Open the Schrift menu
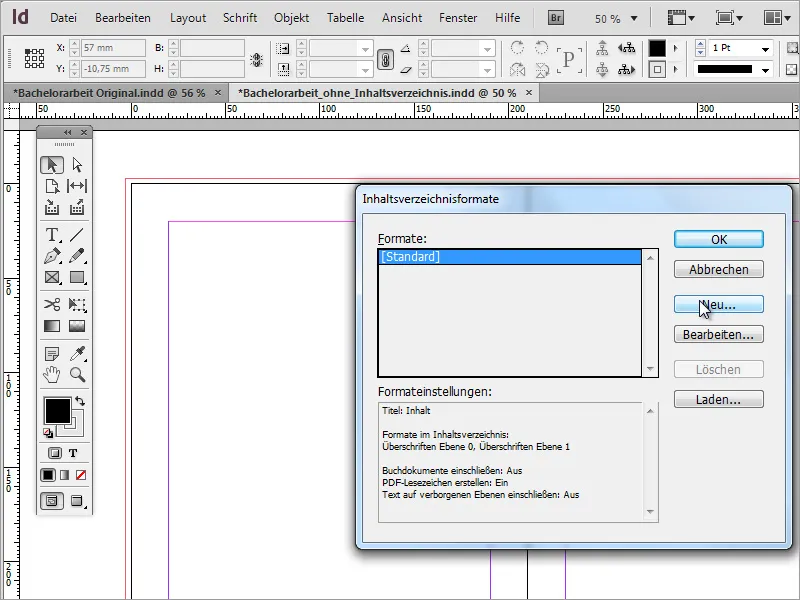 pyautogui.click(x=240, y=18)
